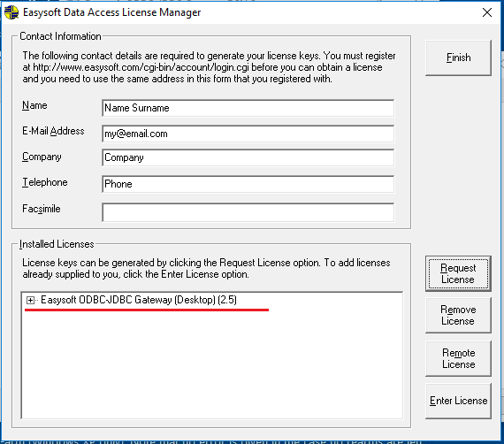The height and width of the screenshot is (444, 504).
Task: Click the E-Mail Address label
Action: 53,131
